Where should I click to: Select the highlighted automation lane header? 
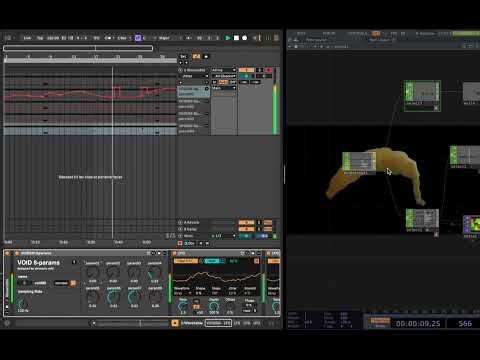click(193, 91)
